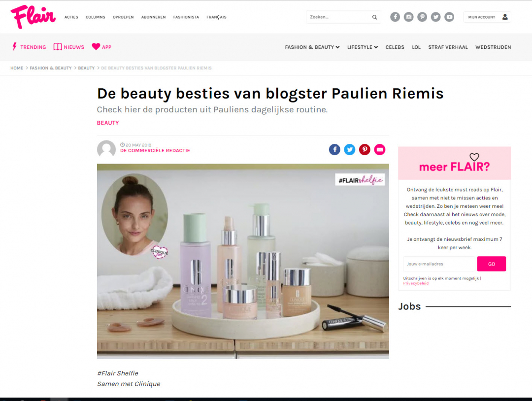This screenshot has width=532, height=401.
Task: Go to Wedstrijden section
Action: [493, 47]
